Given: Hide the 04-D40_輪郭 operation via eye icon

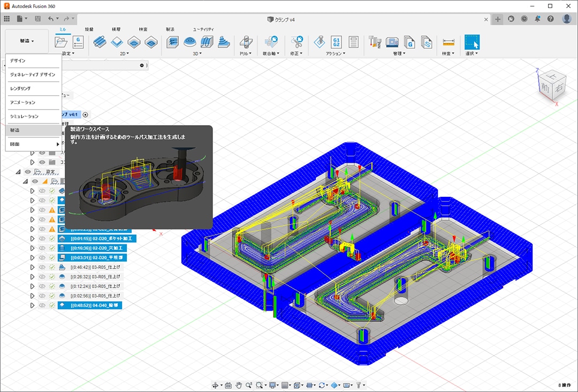Looking at the screenshot, I should [42, 305].
